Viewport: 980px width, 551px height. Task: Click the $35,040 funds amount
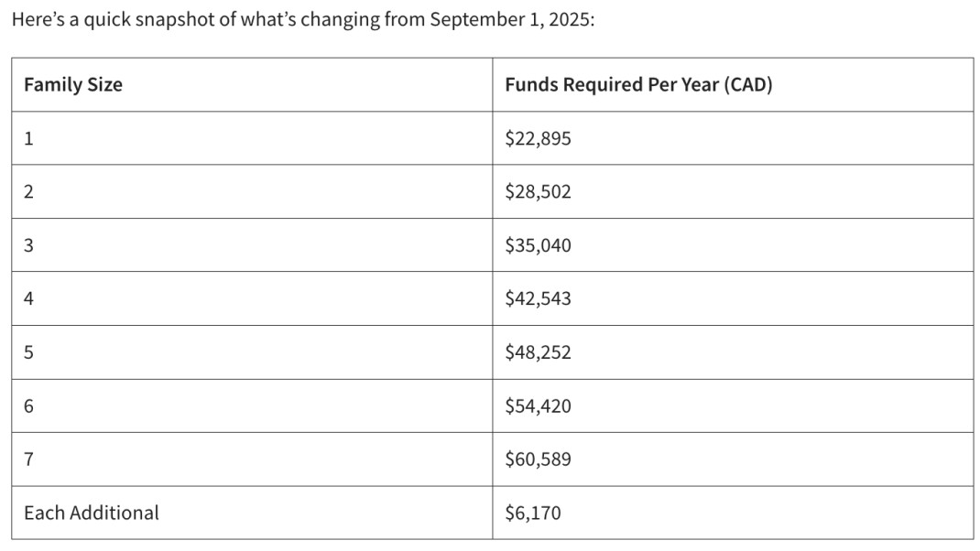538,245
